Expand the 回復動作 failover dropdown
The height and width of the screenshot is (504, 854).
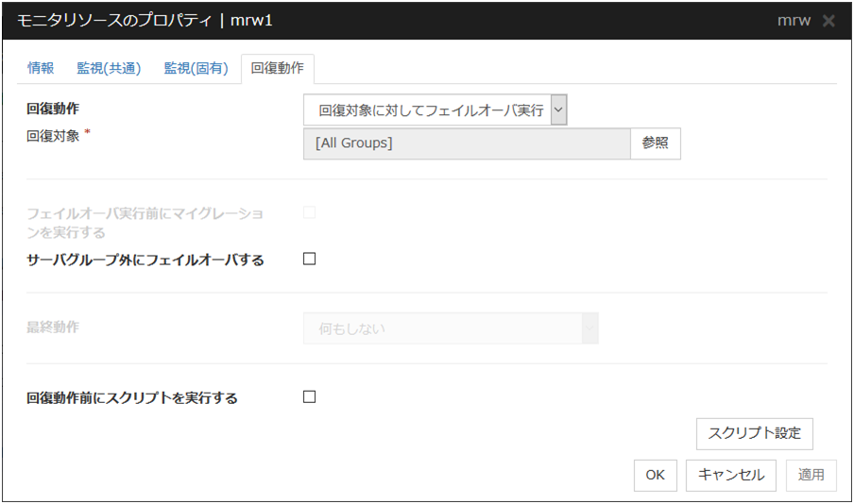(x=436, y=110)
